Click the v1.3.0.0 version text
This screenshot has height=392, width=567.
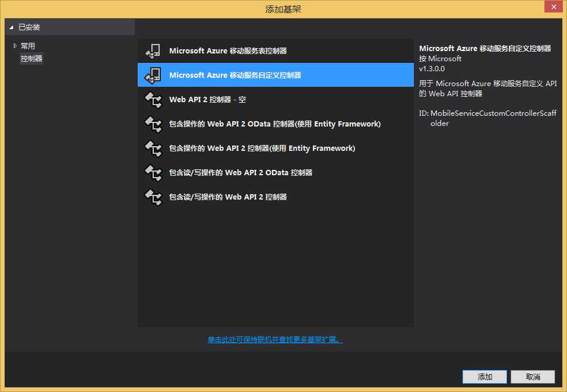tap(432, 69)
